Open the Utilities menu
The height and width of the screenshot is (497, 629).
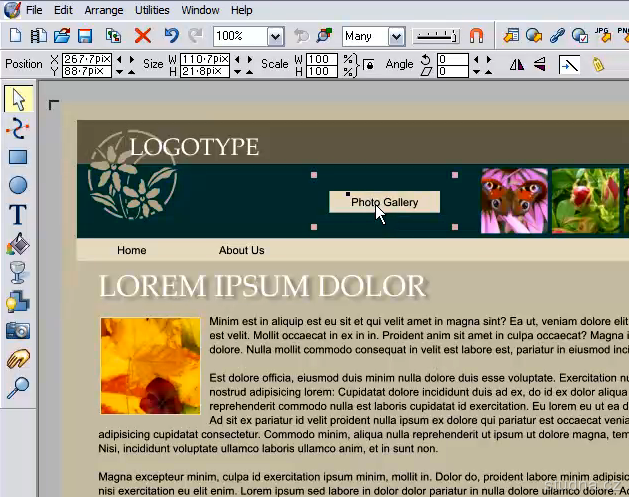[152, 10]
